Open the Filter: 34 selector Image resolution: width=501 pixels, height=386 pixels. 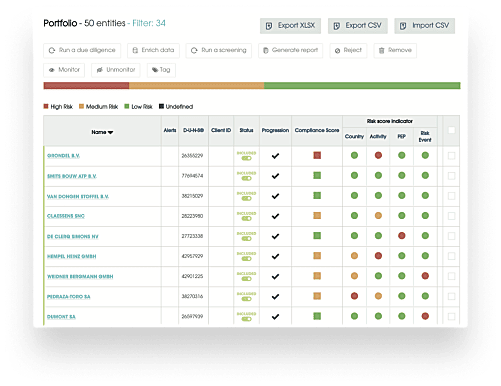(x=149, y=23)
